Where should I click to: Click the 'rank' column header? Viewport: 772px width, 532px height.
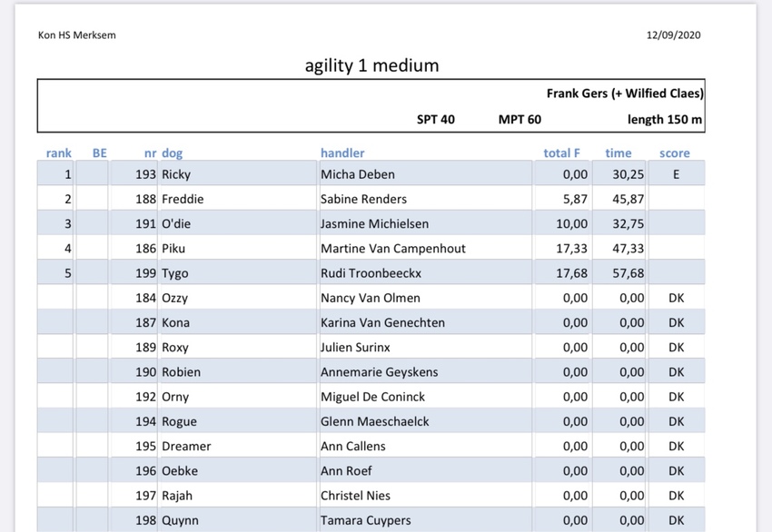tap(59, 153)
